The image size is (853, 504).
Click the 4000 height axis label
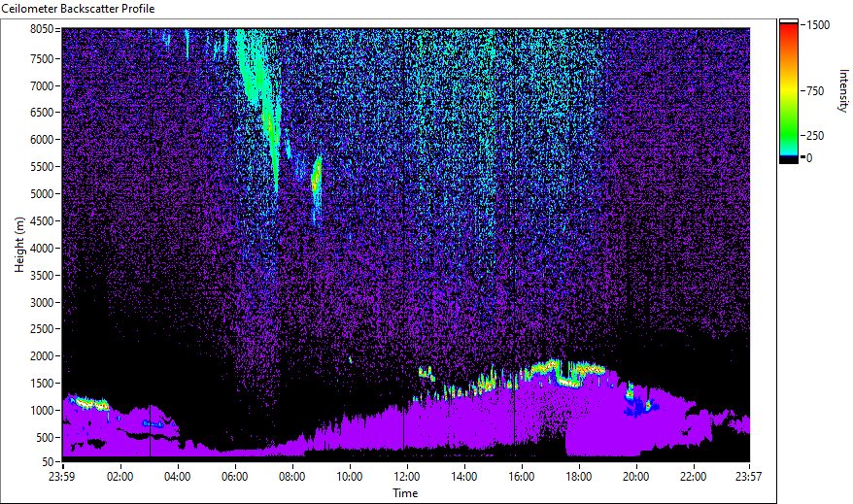(42, 249)
